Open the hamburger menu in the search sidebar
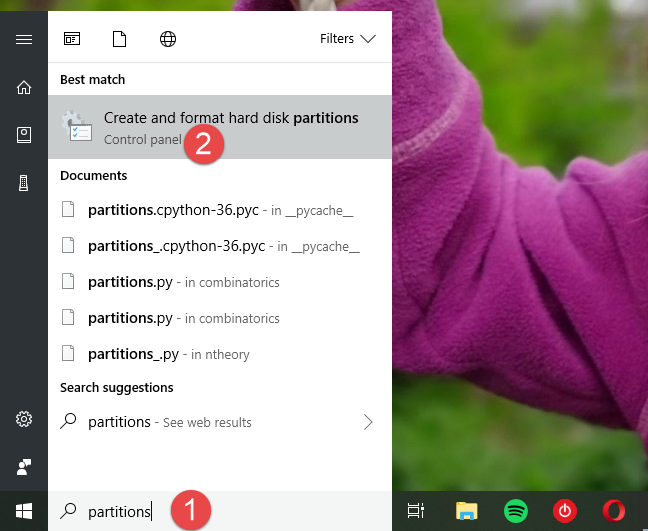The width and height of the screenshot is (648, 531). click(24, 39)
